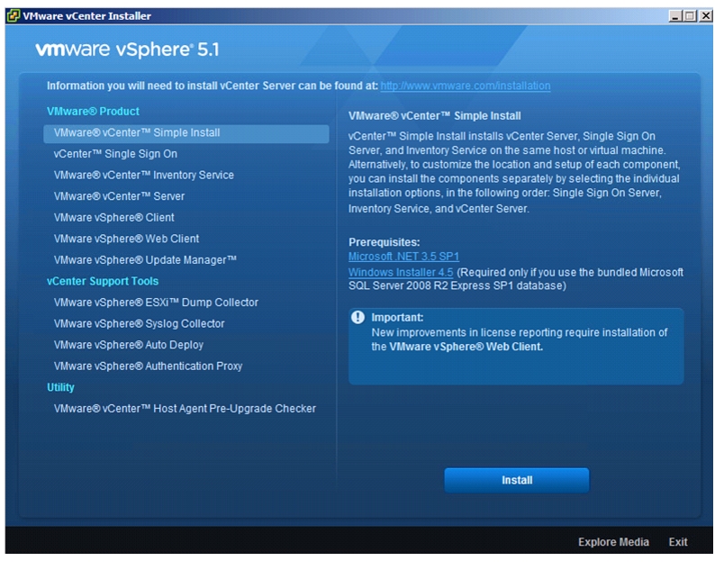Click Explore Media in the footer
The image size is (715, 588).
pos(613,542)
